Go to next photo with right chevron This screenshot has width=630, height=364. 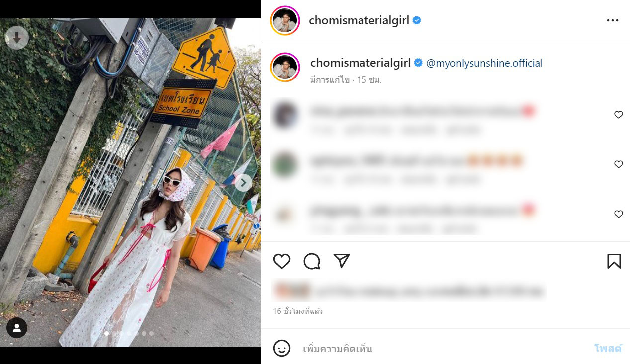pyautogui.click(x=243, y=183)
